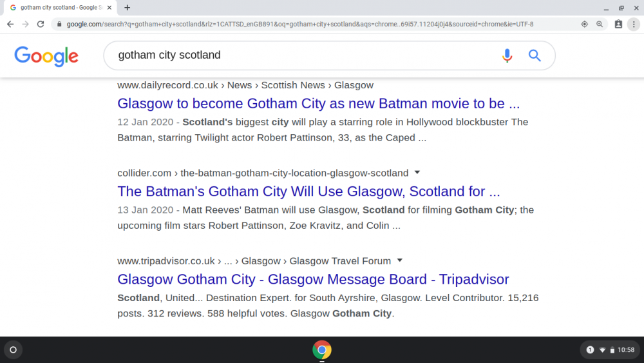The height and width of the screenshot is (363, 644).
Task: Open the zoom magnifier icon in address bar
Action: 600,25
